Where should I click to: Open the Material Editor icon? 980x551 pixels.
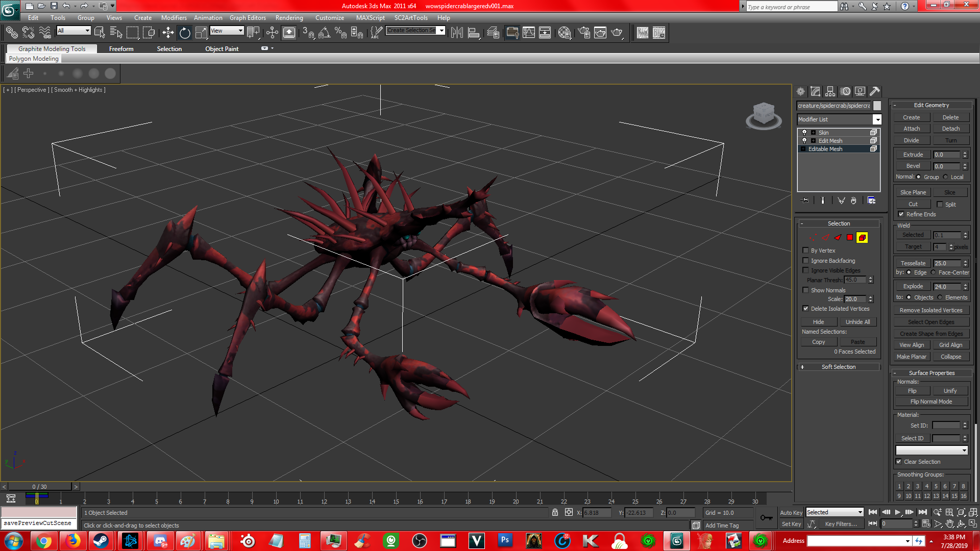(565, 33)
